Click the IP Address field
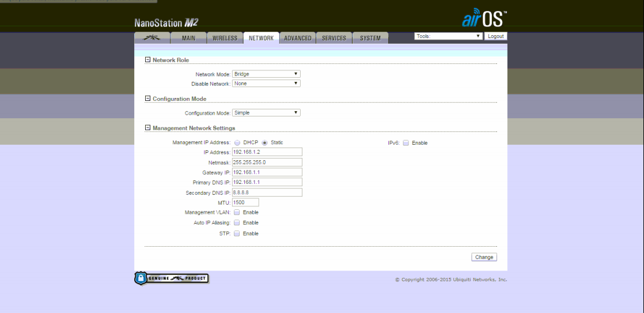644x313 pixels. pyautogui.click(x=267, y=152)
